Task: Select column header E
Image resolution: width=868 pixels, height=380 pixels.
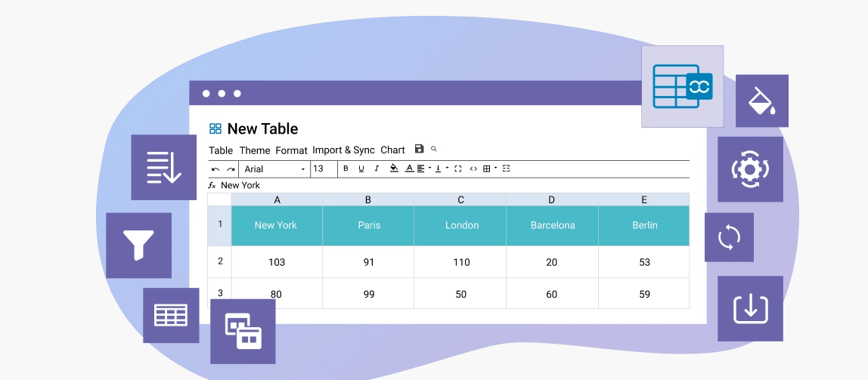Action: [x=643, y=199]
